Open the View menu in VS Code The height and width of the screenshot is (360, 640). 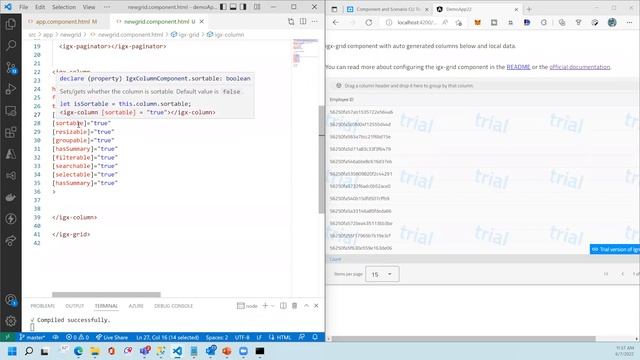(x=89, y=7)
